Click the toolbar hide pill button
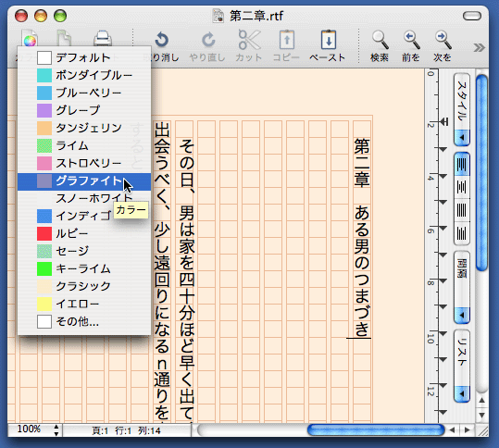Viewport: 499px width, 448px height. (x=471, y=16)
